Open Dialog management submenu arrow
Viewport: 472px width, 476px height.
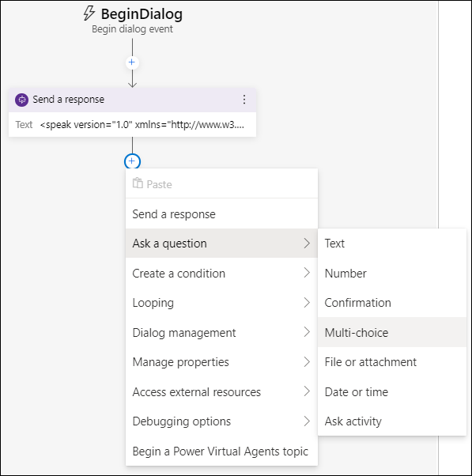click(307, 332)
